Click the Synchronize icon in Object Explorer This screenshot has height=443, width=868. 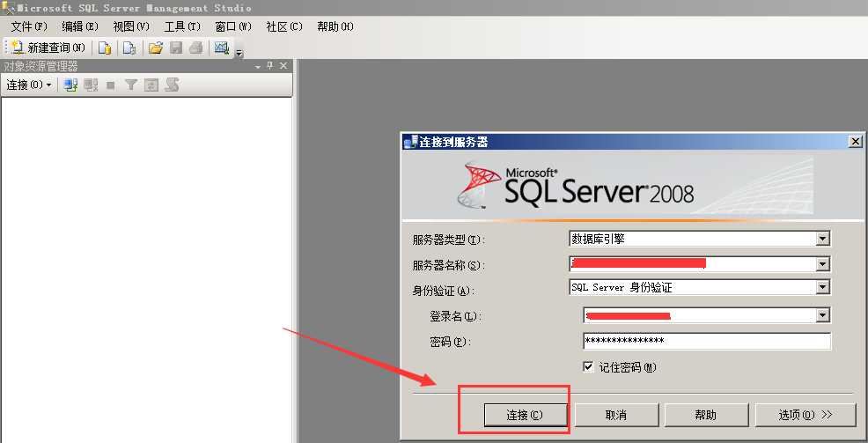pyautogui.click(x=172, y=85)
